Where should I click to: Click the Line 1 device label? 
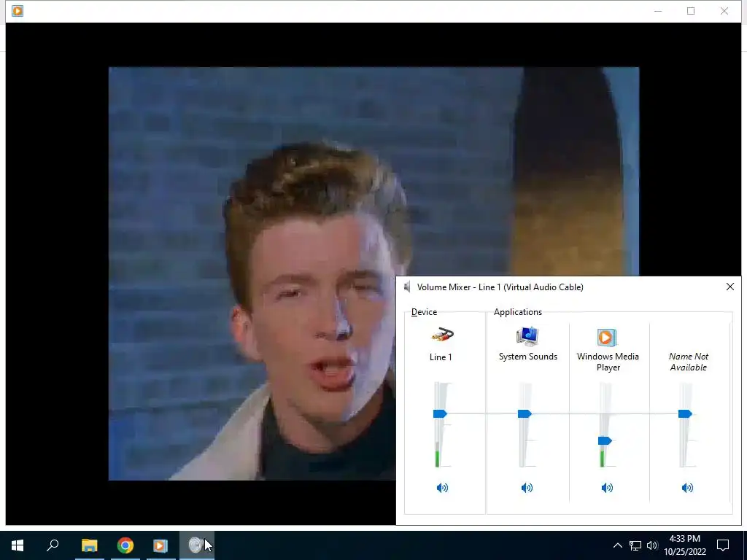coord(441,357)
